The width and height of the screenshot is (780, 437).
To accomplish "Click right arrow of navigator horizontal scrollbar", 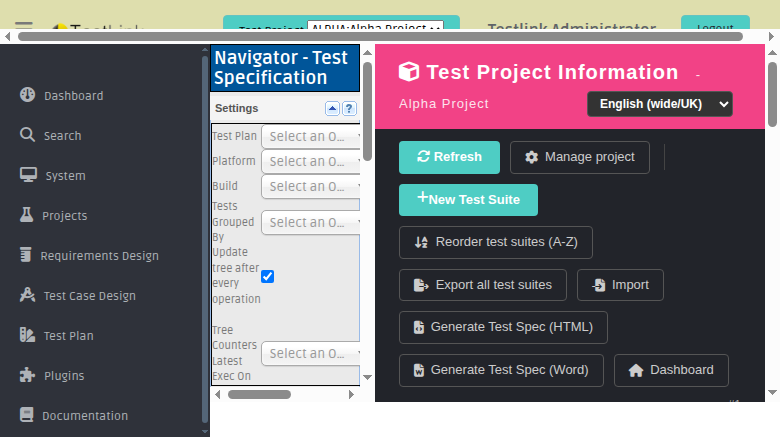I will (351, 395).
